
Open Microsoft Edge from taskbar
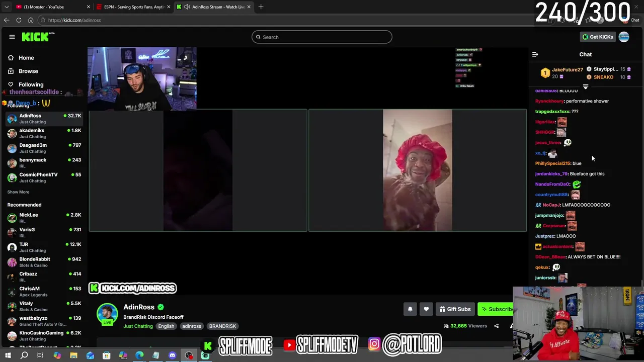tap(139, 356)
